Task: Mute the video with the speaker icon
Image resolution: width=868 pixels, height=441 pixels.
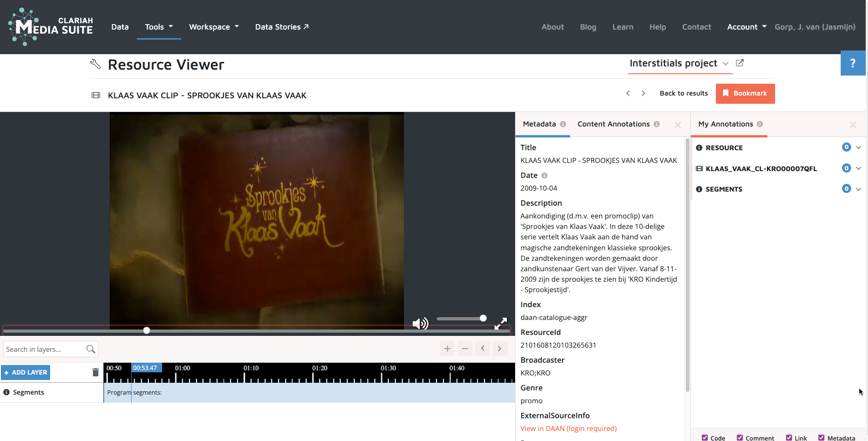Action: click(x=419, y=324)
